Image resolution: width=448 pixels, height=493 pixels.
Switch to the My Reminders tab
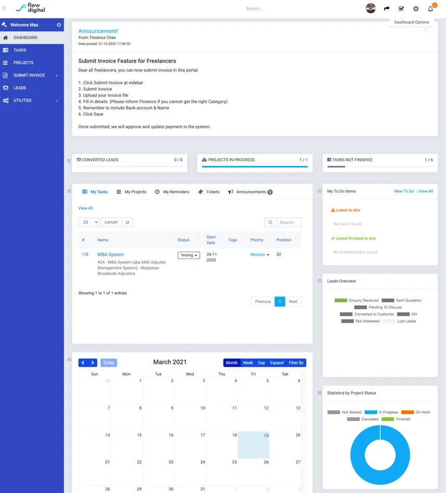[172, 192]
